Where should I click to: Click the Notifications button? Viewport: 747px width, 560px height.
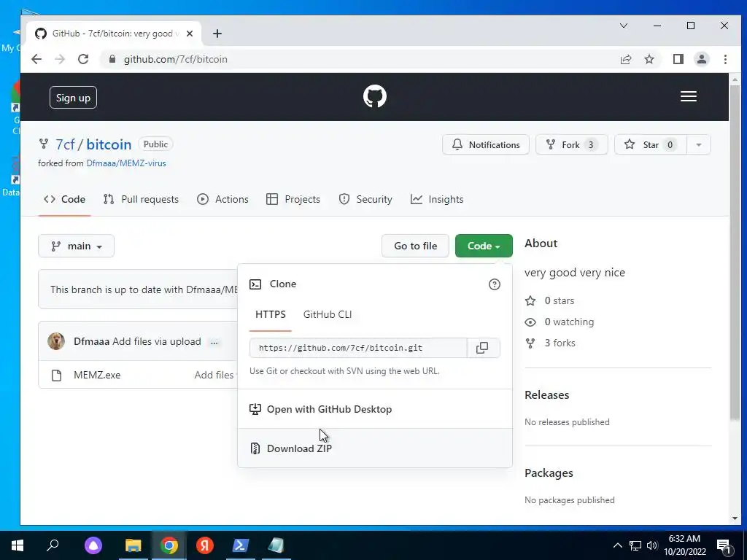click(485, 145)
